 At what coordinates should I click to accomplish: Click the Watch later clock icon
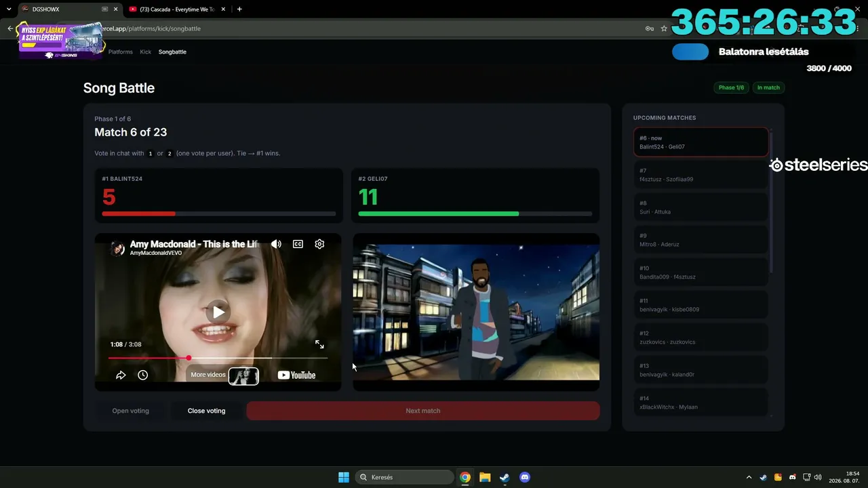click(x=142, y=375)
